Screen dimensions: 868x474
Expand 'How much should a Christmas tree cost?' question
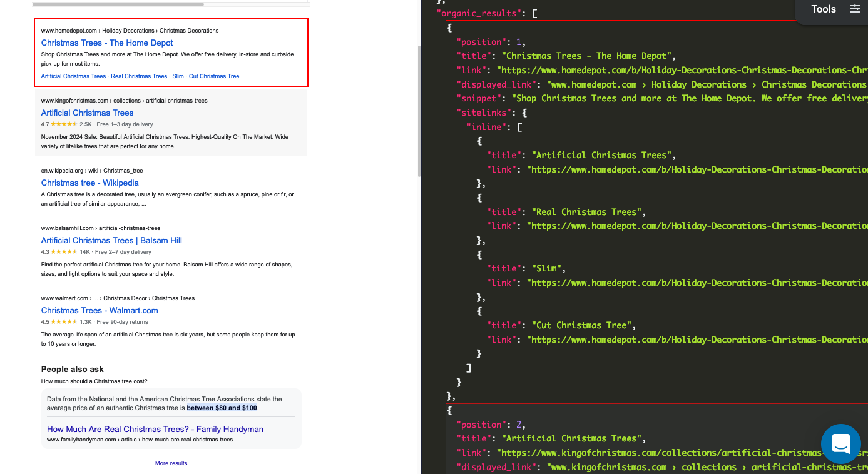(x=94, y=381)
